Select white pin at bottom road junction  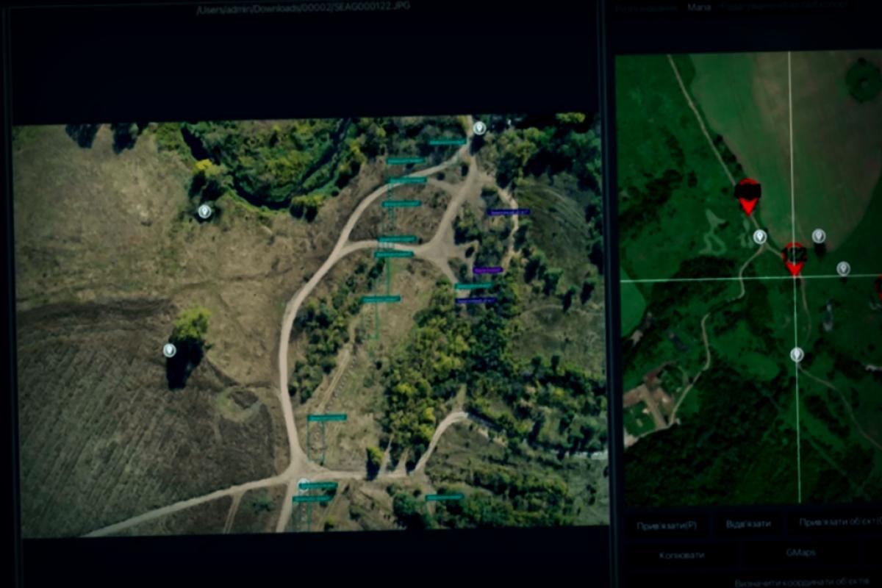pyautogui.click(x=303, y=484)
